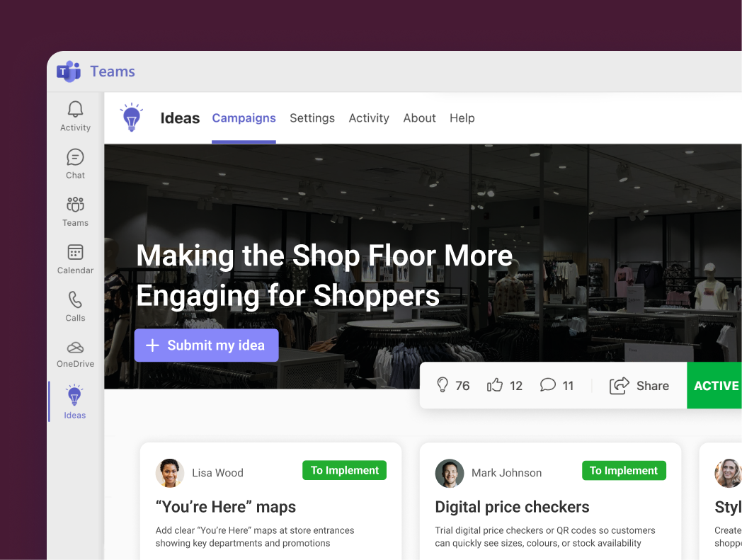Open the "You're Here" maps idea
Screen dimensions: 742x560
tap(226, 507)
